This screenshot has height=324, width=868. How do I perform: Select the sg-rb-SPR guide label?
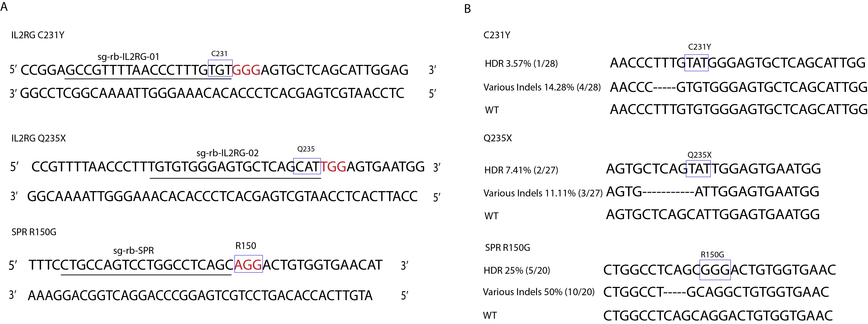pyautogui.click(x=133, y=251)
